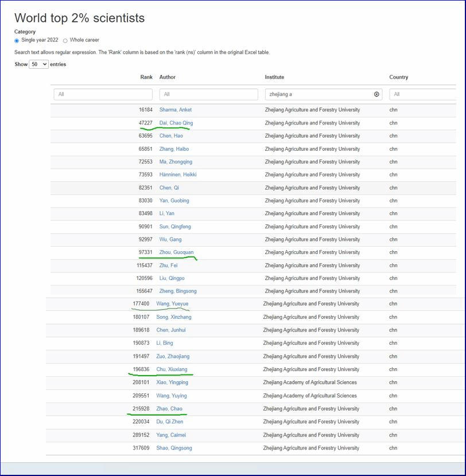The height and width of the screenshot is (476, 466).
Task: Select the Whole career radio button
Action: pyautogui.click(x=65, y=41)
